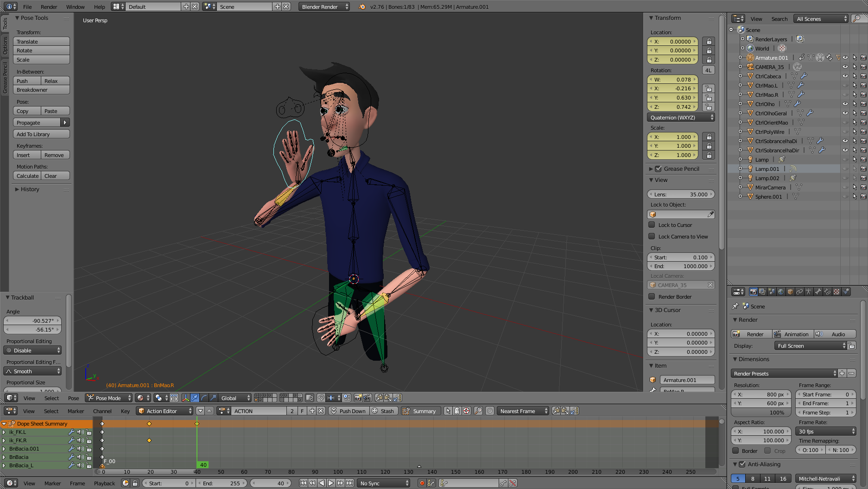The image size is (868, 489).
Task: Click the outliner search magnifier icon
Action: click(857, 19)
